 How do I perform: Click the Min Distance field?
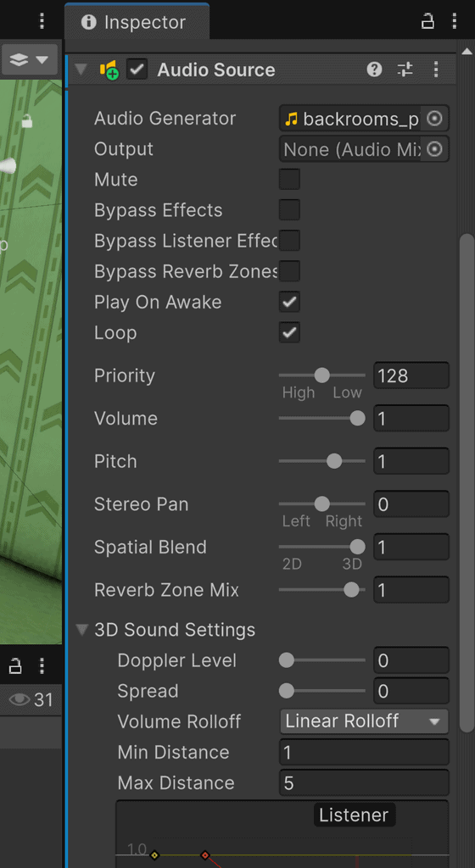coord(364,752)
